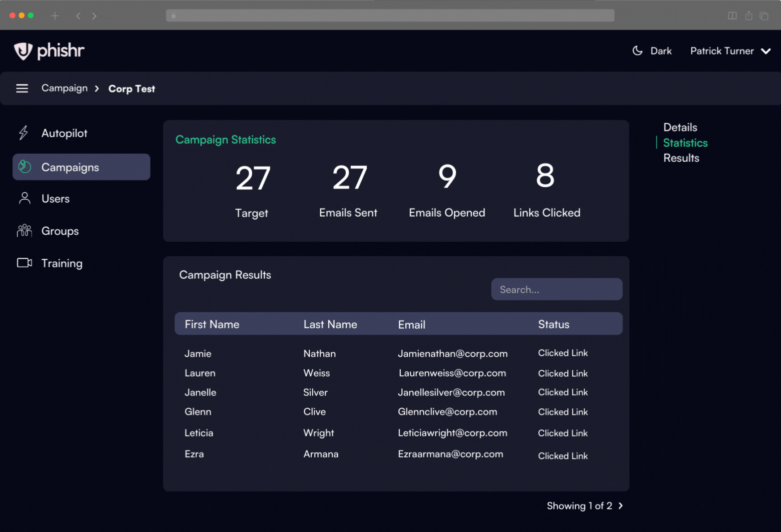Jump to the Details section
781x532 pixels.
tap(680, 127)
